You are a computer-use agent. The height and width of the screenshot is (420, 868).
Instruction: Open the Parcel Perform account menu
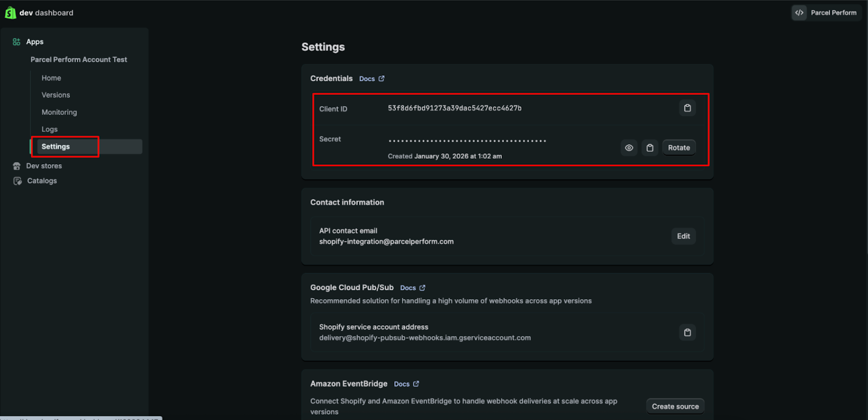click(827, 12)
